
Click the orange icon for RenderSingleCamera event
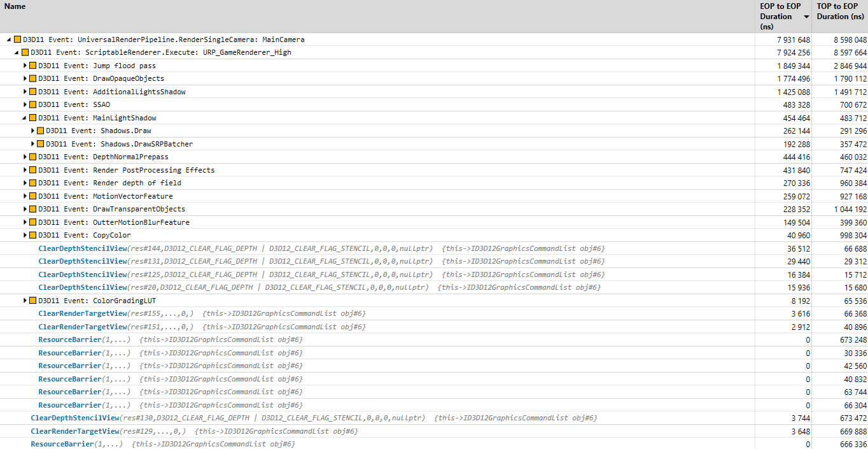18,39
